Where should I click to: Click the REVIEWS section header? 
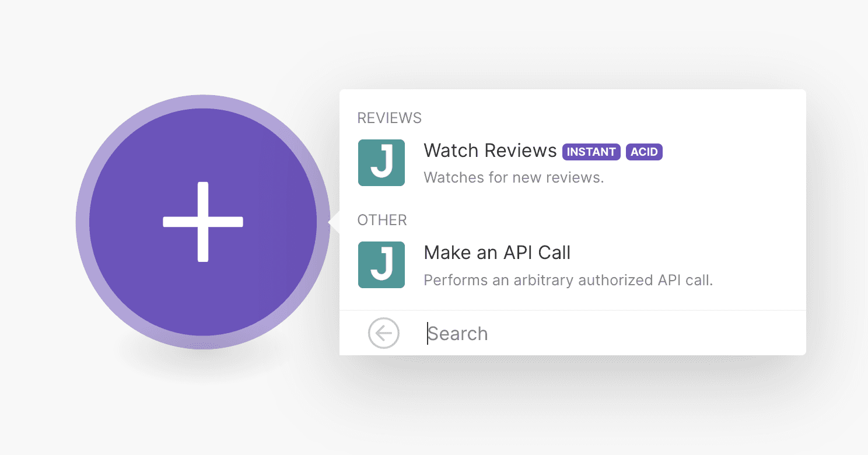389,118
